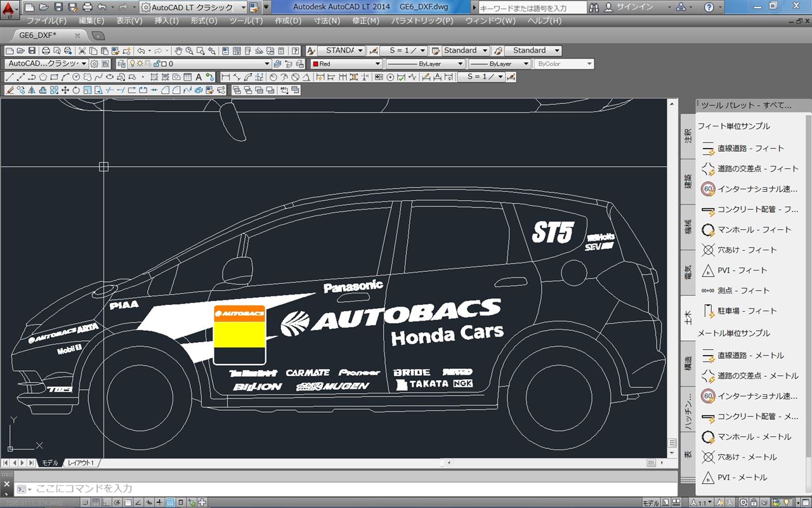Open the 修正(M) menu
Screen dimensions: 812x508
(365, 20)
